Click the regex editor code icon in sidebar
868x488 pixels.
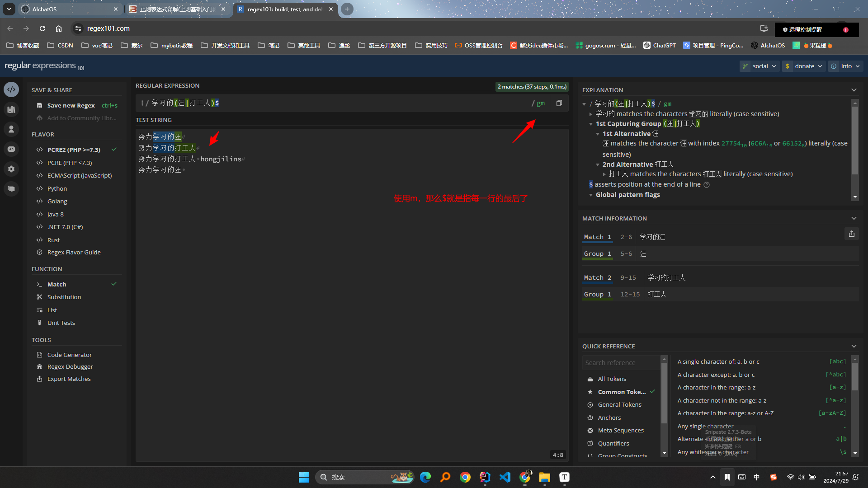(x=11, y=89)
